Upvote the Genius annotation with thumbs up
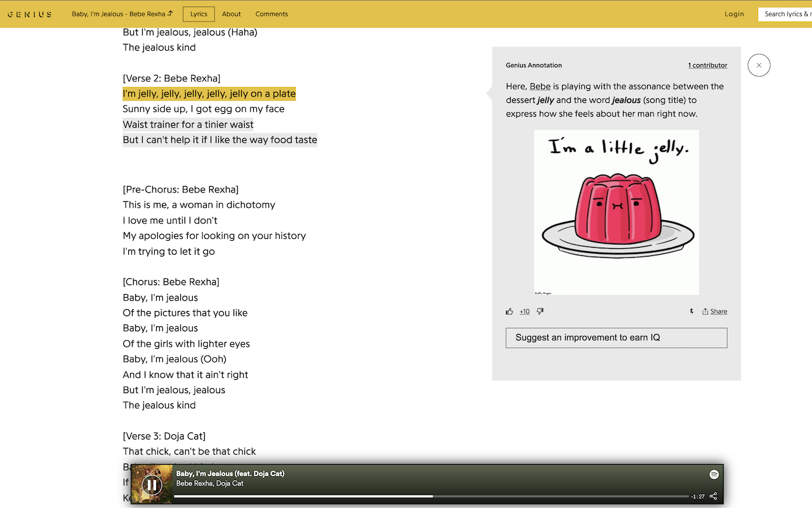The width and height of the screenshot is (812, 508). 509,311
